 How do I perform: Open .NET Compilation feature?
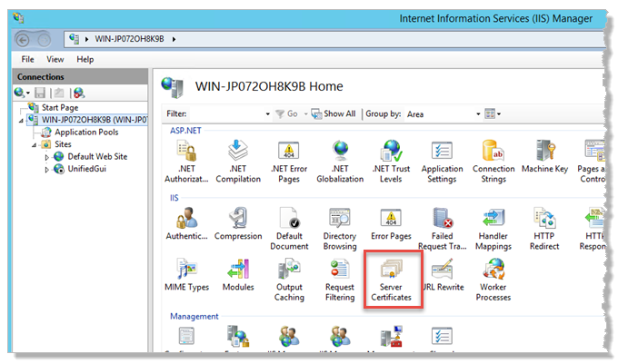(238, 162)
